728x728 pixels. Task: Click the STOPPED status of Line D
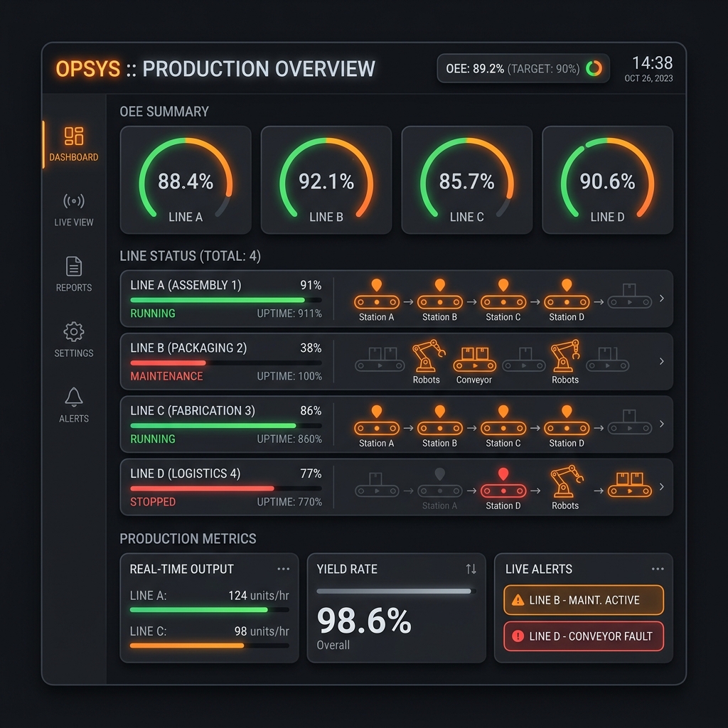[153, 502]
